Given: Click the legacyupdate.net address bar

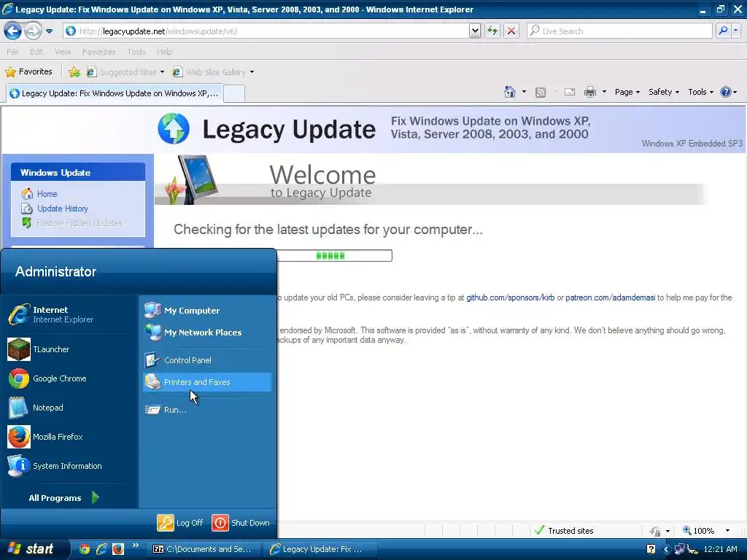Looking at the screenshot, I should (x=266, y=31).
